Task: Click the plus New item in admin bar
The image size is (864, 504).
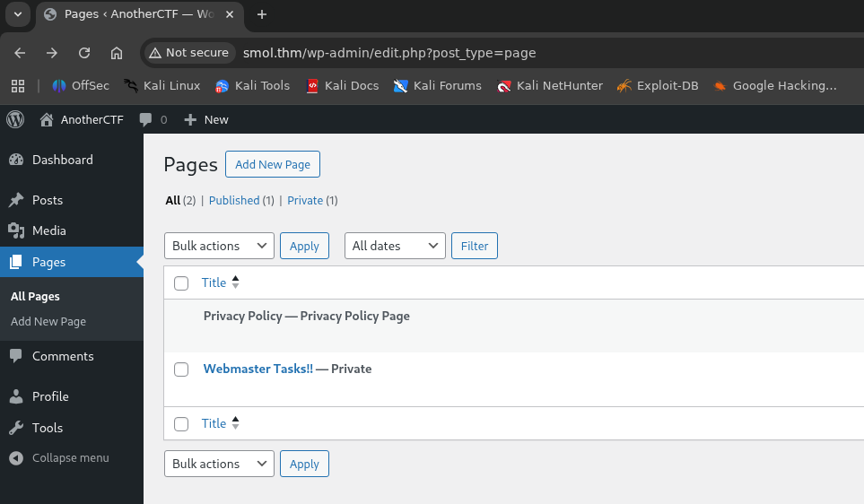Action: (x=206, y=119)
